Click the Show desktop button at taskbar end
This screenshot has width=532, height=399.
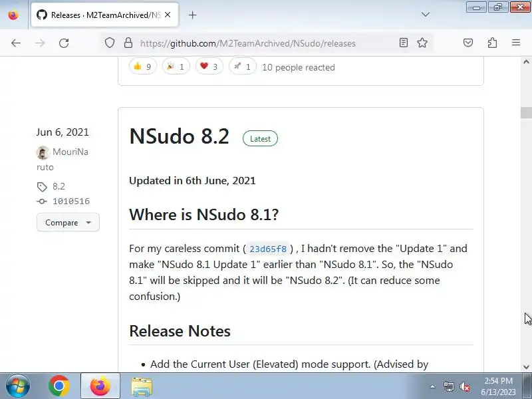click(x=527, y=386)
